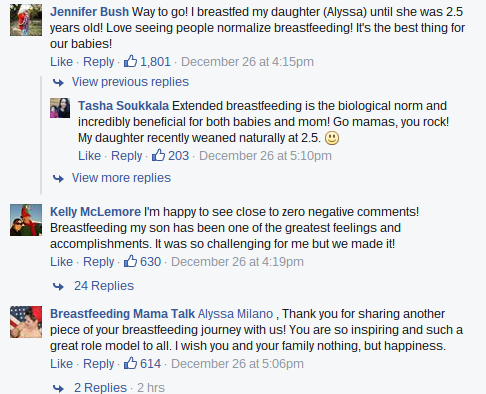Open Alyssa Milano tagged profile link
The image size is (486, 394).
[235, 314]
